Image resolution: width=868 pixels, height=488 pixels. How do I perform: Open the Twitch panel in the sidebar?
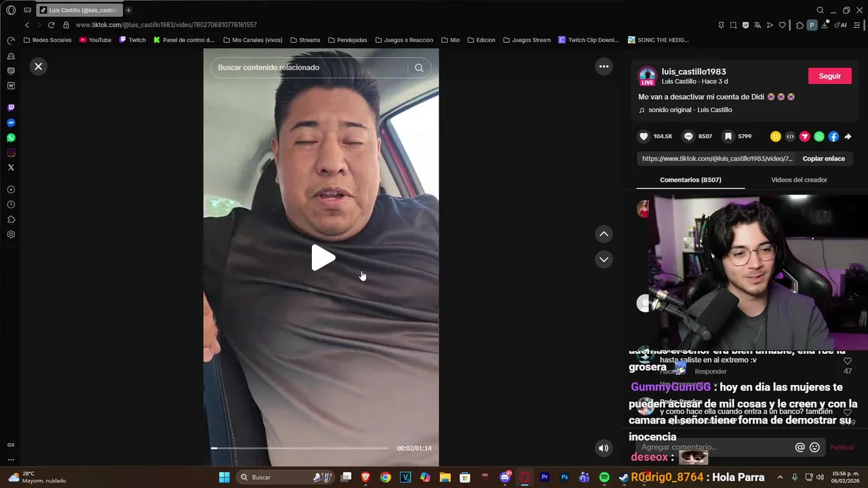(x=11, y=108)
